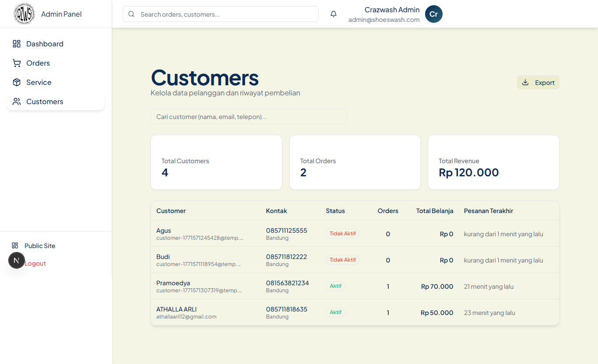This screenshot has width=598, height=364.
Task: Select customer name Pramoedya
Action: tap(173, 283)
